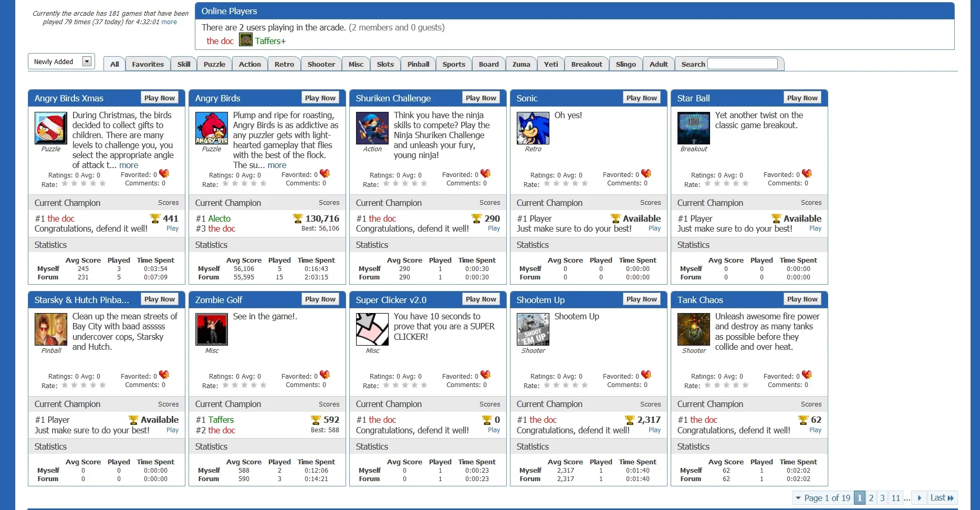Click the Angry Birds Xmas favorite heart icon
Screen dimensions: 980x510
[164, 173]
